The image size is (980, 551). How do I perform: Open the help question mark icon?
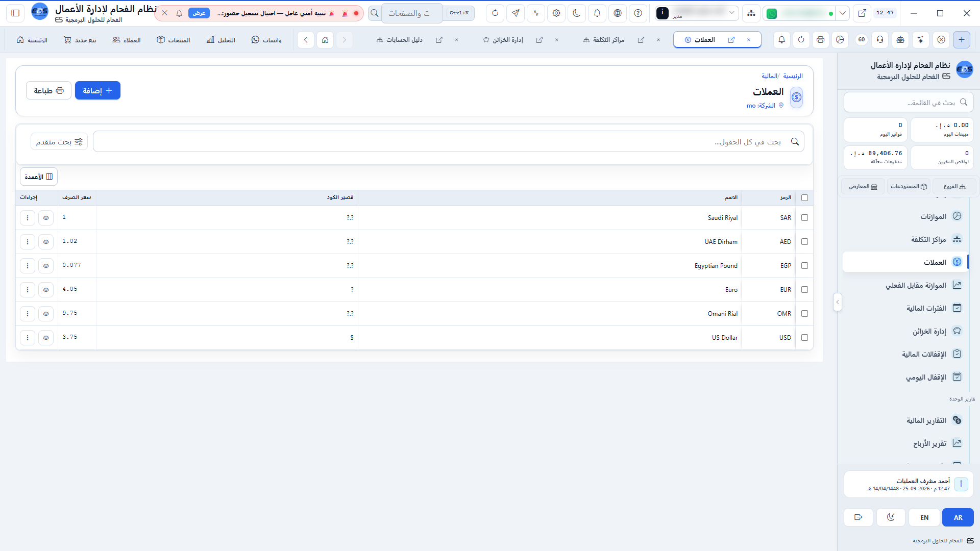(638, 13)
